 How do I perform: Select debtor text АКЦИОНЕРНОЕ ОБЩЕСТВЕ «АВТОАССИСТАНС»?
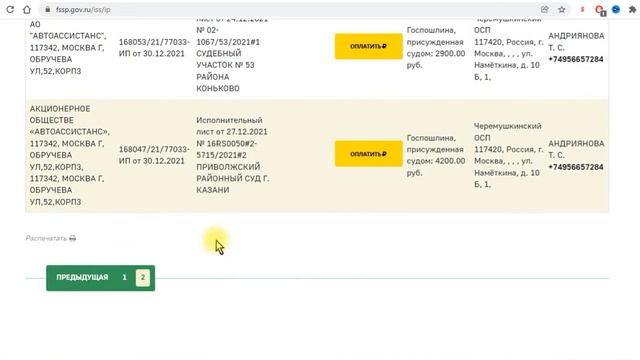69,120
